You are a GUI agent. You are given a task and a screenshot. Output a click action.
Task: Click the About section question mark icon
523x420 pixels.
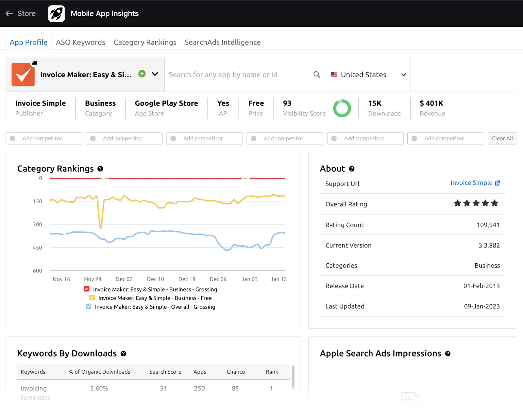click(352, 169)
